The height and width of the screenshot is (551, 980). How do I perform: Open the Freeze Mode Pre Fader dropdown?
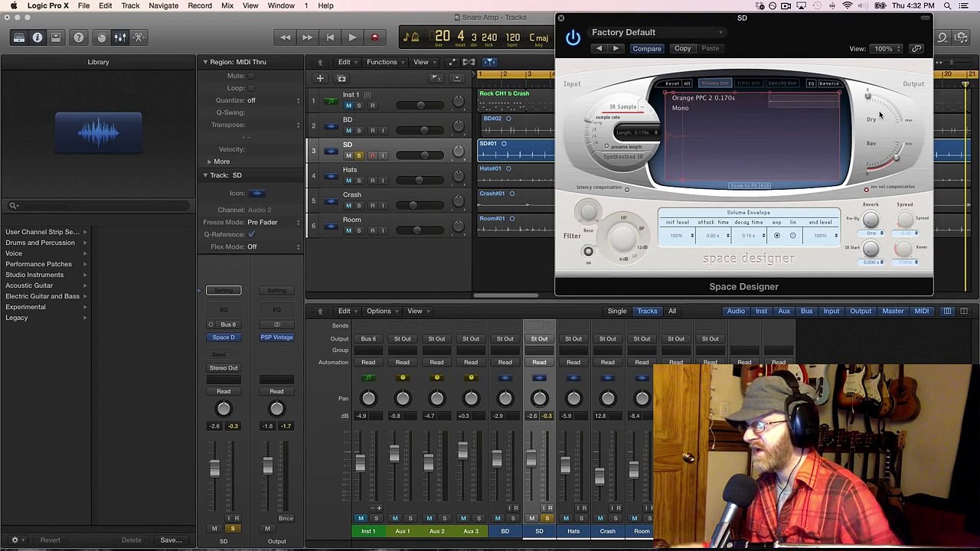[273, 222]
